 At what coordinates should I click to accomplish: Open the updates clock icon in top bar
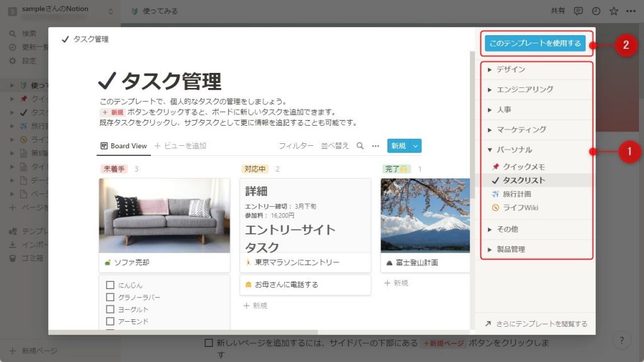[x=596, y=11]
